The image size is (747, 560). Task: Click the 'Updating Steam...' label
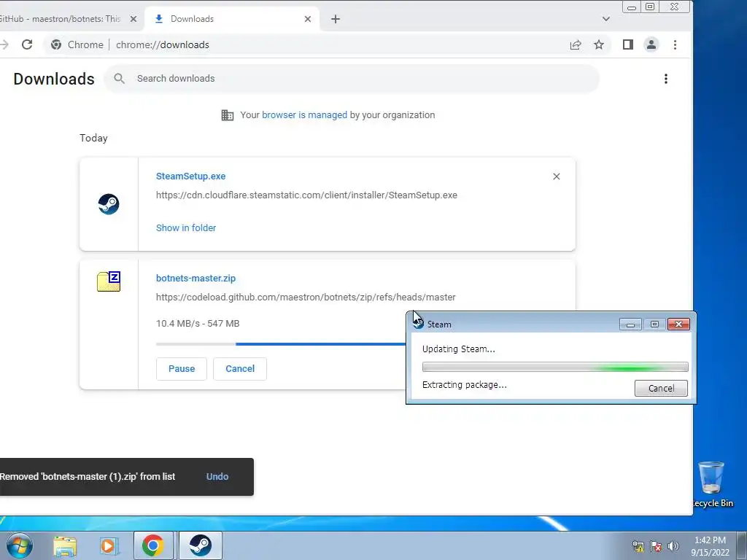click(x=459, y=349)
